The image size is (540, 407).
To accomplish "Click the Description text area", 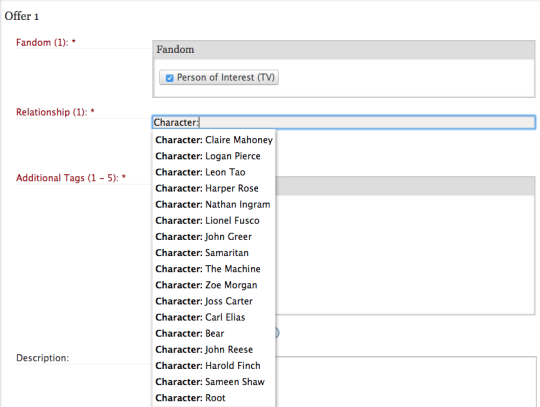I will 406,382.
